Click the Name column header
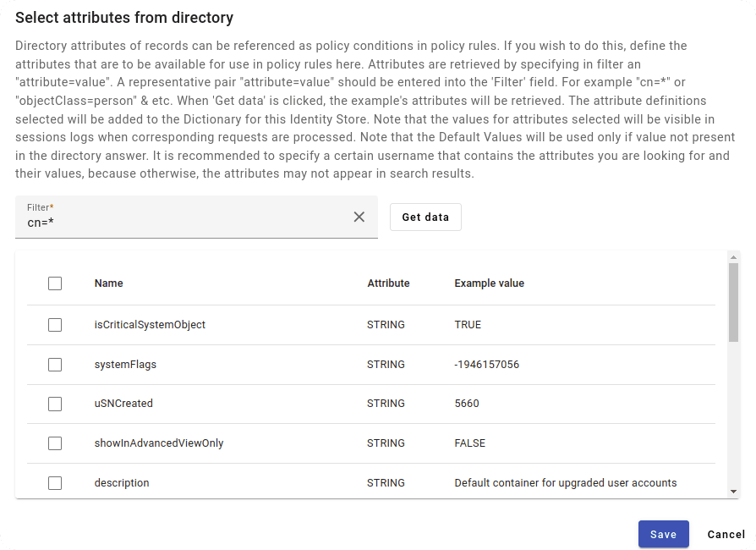 point(108,283)
